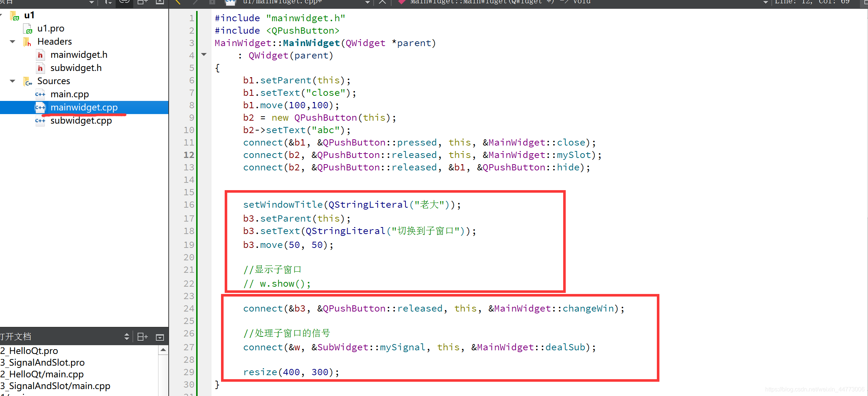Collapse the Sources folder
The height and width of the screenshot is (396, 868).
tap(13, 81)
